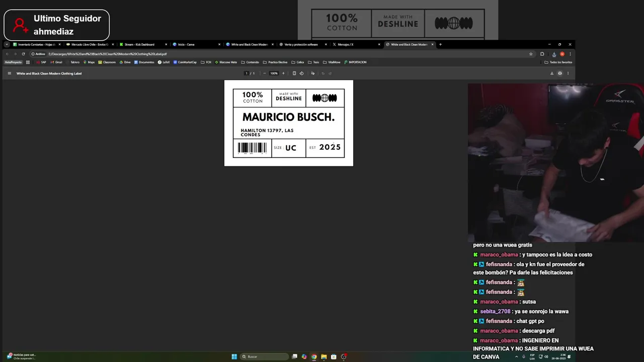This screenshot has width=644, height=362.
Task: Reload the current browser page
Action: point(23,54)
